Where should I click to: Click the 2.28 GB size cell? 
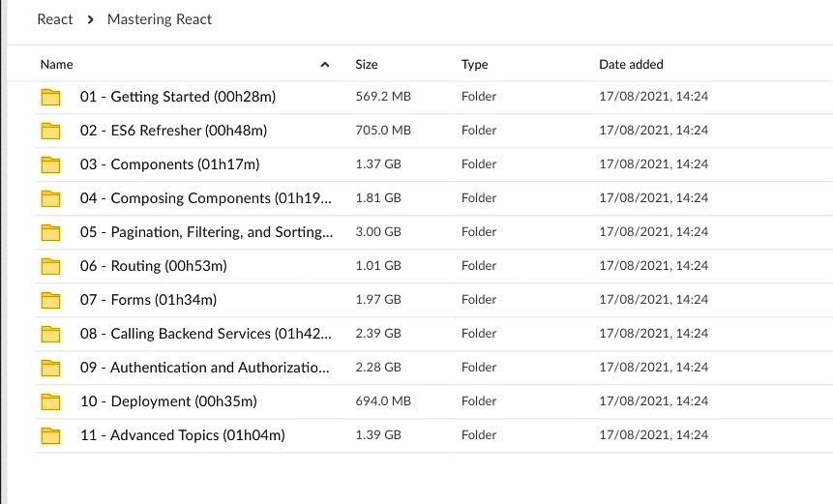(x=378, y=368)
